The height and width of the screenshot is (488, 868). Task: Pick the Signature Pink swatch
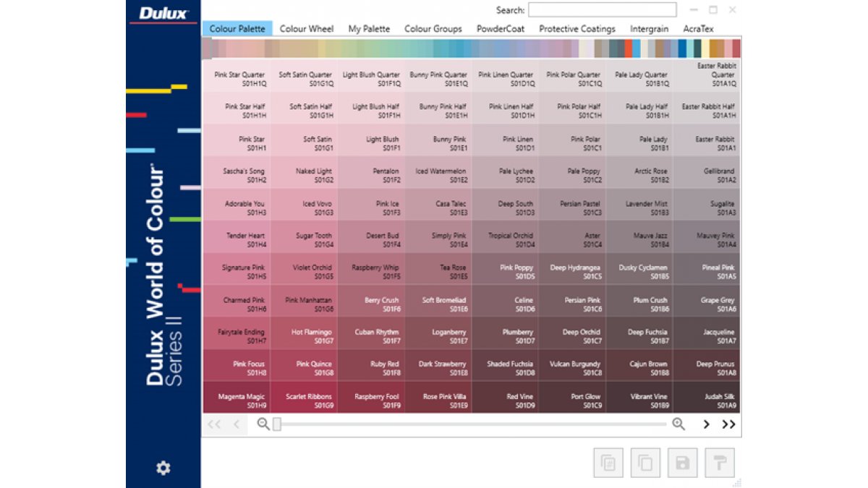[236, 268]
